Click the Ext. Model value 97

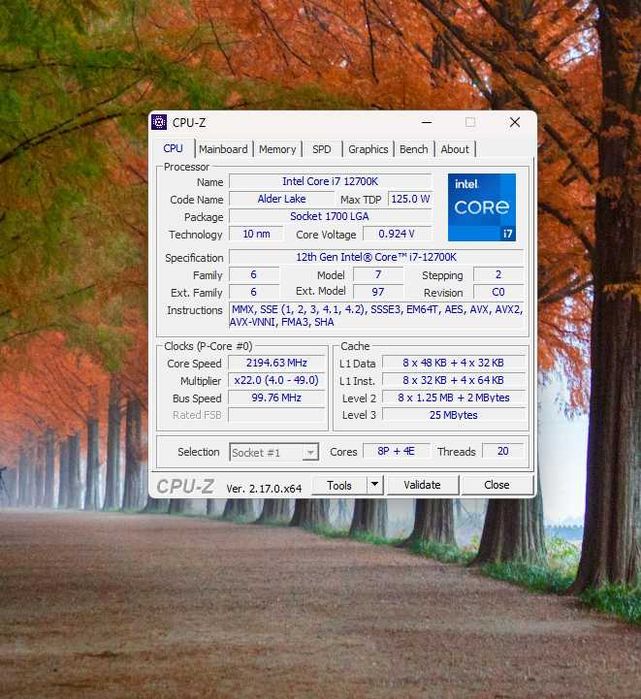pos(378,292)
